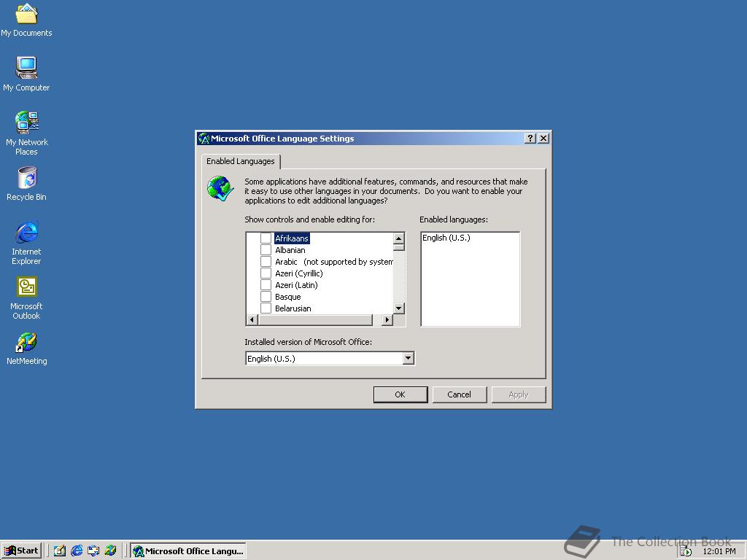Screen dimensions: 747x560
Task: Click the tray icon beside the clock
Action: point(685,551)
